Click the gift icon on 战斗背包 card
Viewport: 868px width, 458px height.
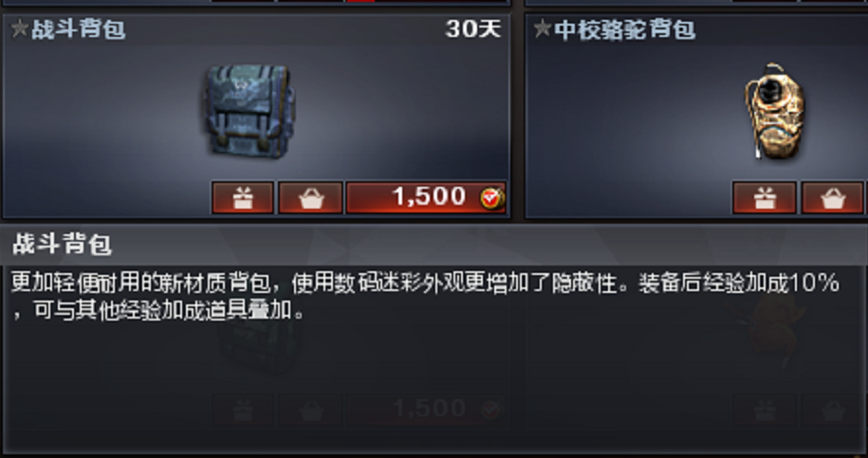pyautogui.click(x=243, y=197)
